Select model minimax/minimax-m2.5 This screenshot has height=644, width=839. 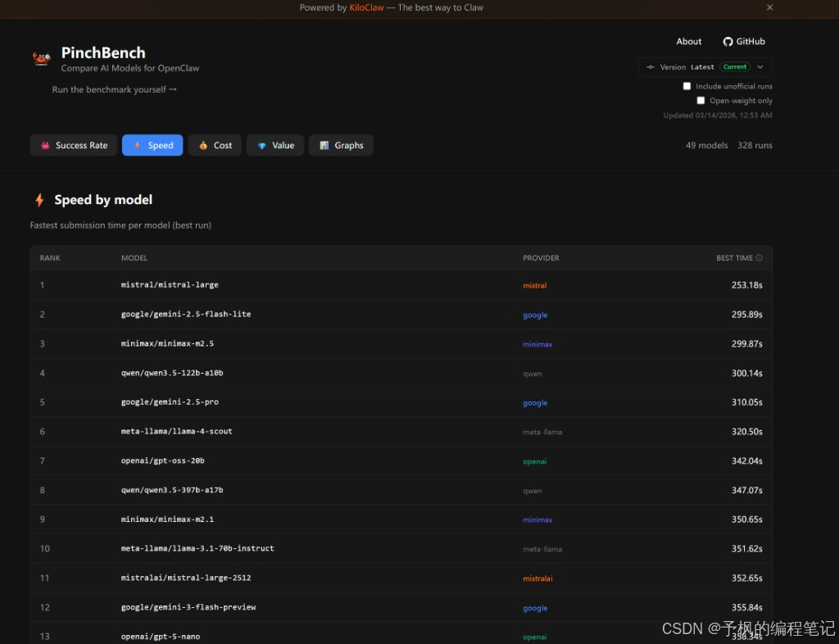[x=167, y=343]
